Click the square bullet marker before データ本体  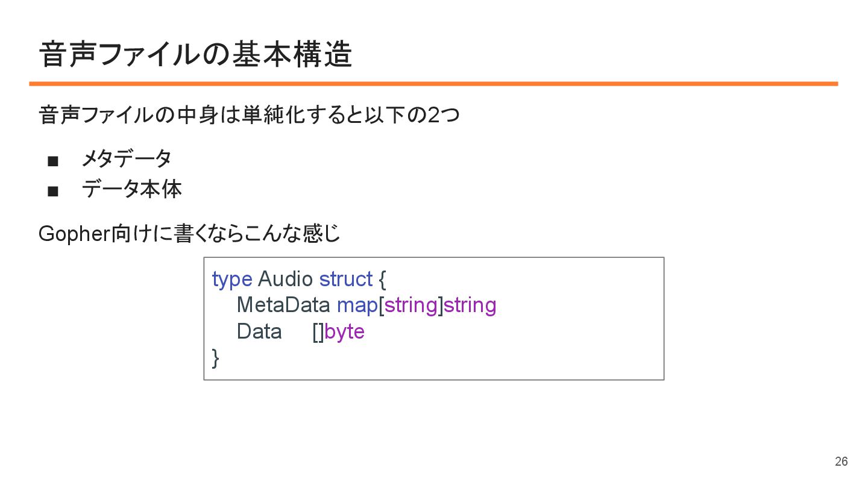point(52,192)
